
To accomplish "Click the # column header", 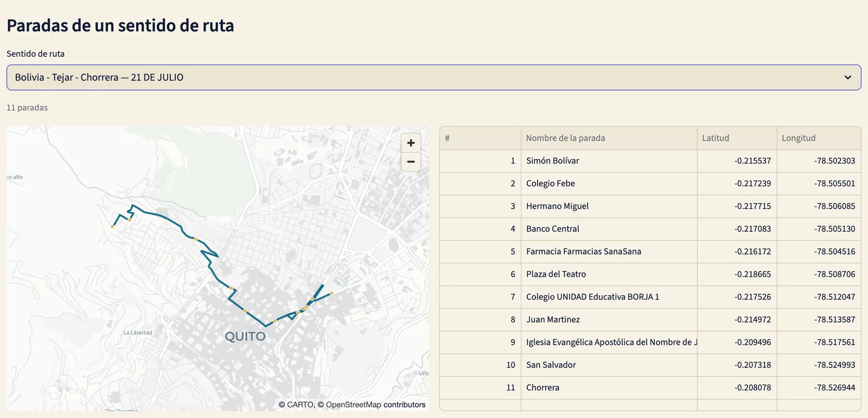I will pos(480,138).
